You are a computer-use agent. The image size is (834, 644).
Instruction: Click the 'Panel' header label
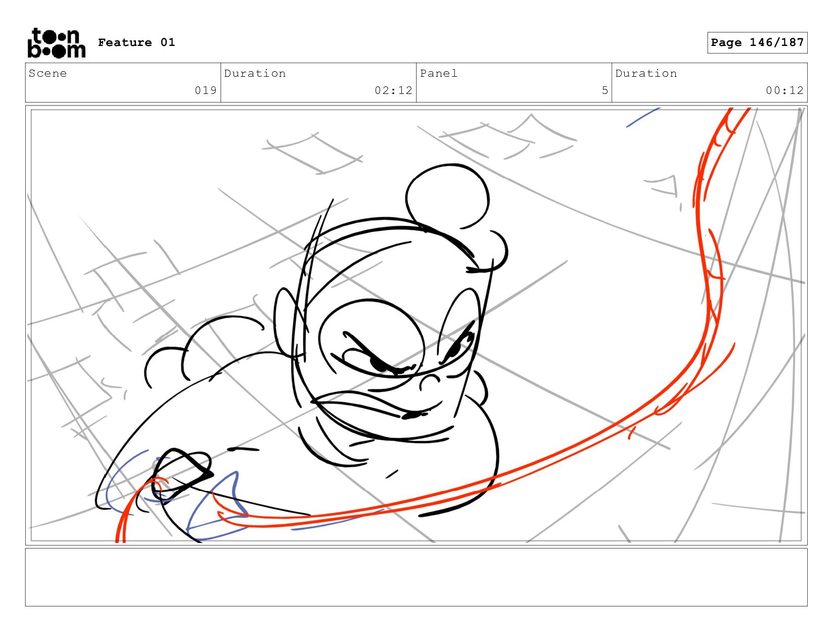coord(439,73)
